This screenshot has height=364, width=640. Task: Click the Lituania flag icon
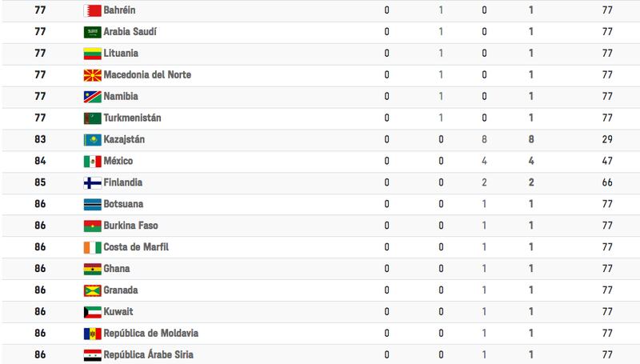[x=92, y=54]
